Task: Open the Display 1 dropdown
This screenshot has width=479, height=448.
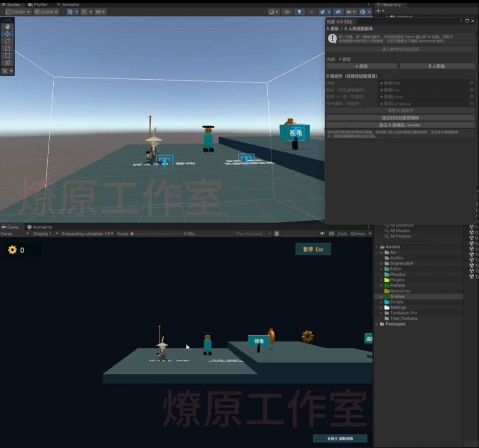Action: tap(46, 234)
